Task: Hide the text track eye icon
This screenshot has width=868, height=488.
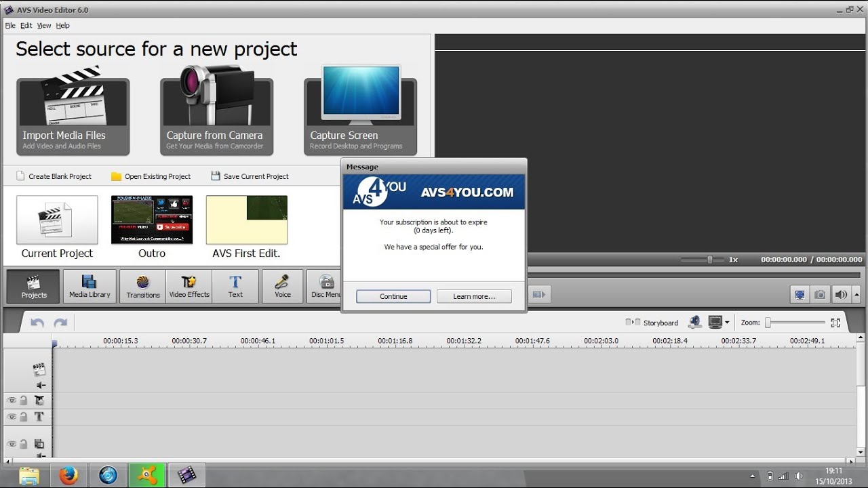Action: pyautogui.click(x=12, y=417)
